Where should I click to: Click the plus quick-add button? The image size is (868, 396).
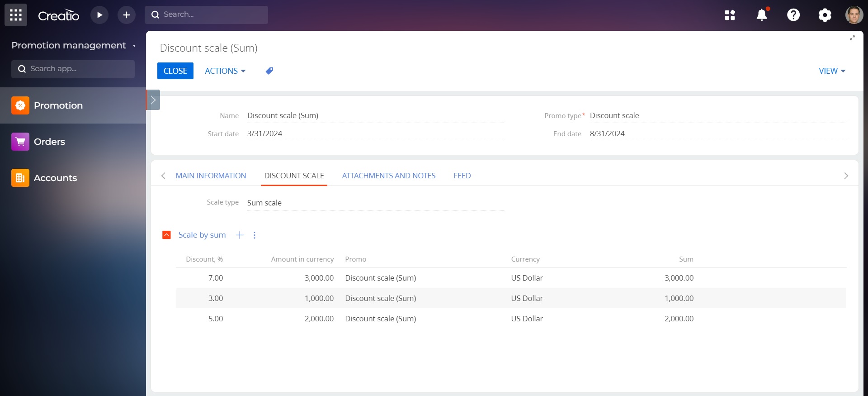click(127, 15)
